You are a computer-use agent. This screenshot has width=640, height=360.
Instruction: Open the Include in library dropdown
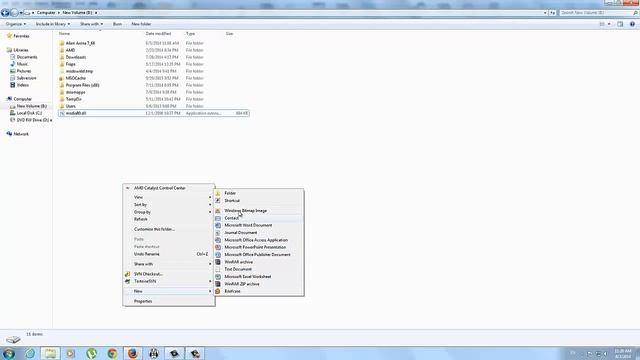pyautogui.click(x=53, y=24)
